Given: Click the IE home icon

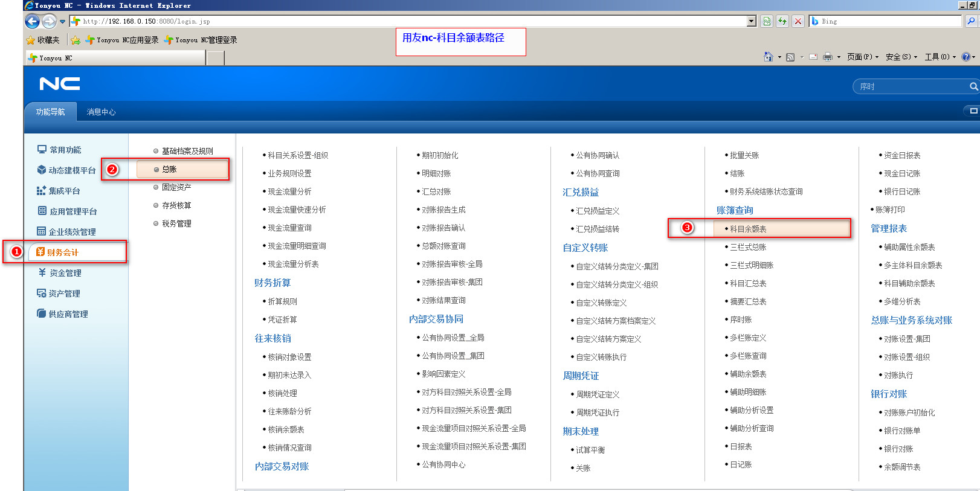Looking at the screenshot, I should 768,57.
